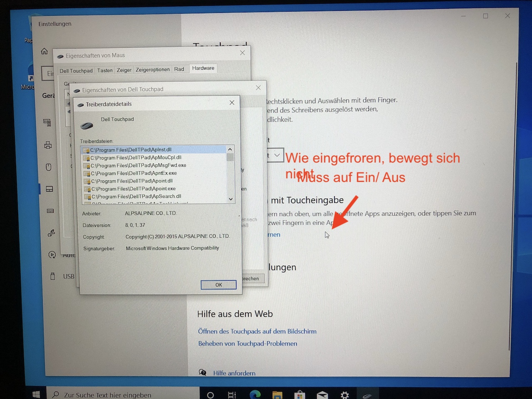The height and width of the screenshot is (399, 532).
Task: Click the driver file list scrollbar thumb
Action: 230,157
